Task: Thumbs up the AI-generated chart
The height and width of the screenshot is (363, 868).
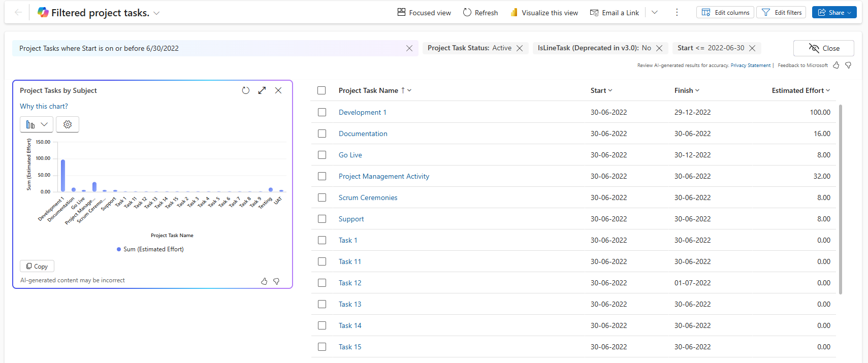Action: click(x=264, y=281)
